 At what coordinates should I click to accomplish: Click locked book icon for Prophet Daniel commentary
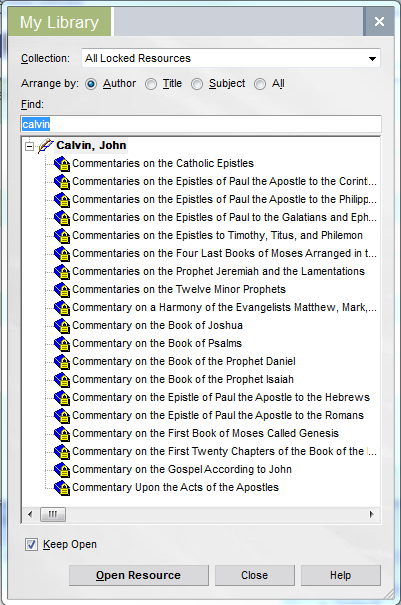coord(62,362)
